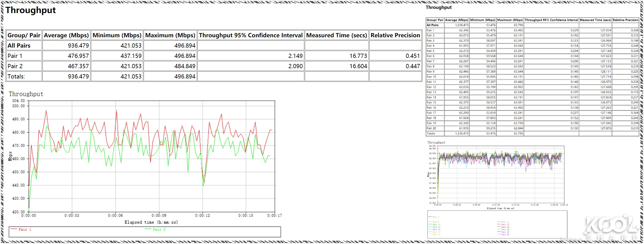Click Measured Time (secs) header in the large table
This screenshot has height=244, width=644.
click(336, 35)
